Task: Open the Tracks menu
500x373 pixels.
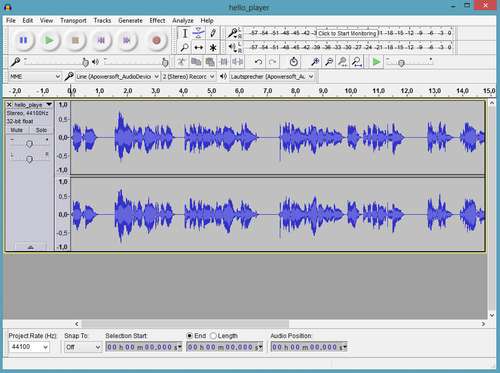Action: click(102, 21)
